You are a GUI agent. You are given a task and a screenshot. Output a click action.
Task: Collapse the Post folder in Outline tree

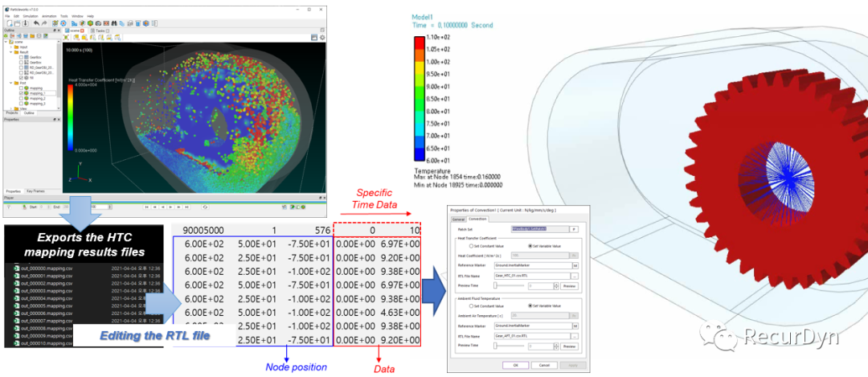(x=11, y=83)
